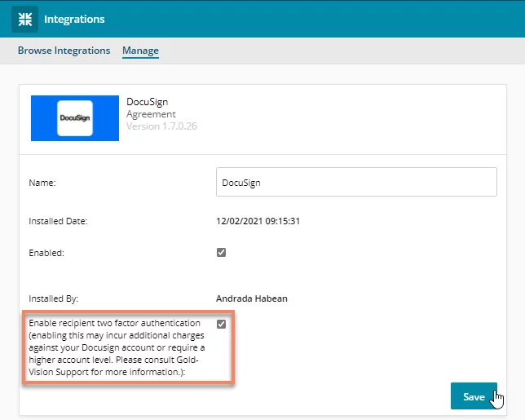Image resolution: width=525 pixels, height=420 pixels.
Task: Focus the Name input field
Action: coord(356,182)
